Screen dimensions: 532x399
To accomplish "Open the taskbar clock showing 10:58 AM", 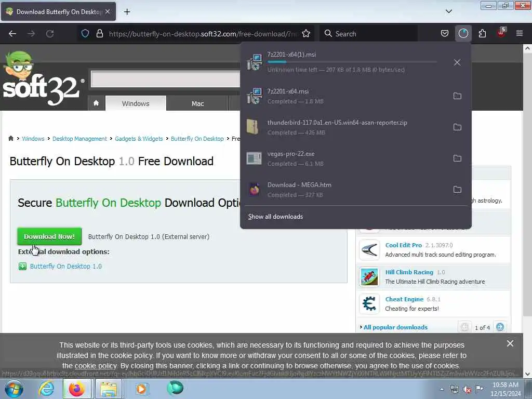I will [505, 389].
